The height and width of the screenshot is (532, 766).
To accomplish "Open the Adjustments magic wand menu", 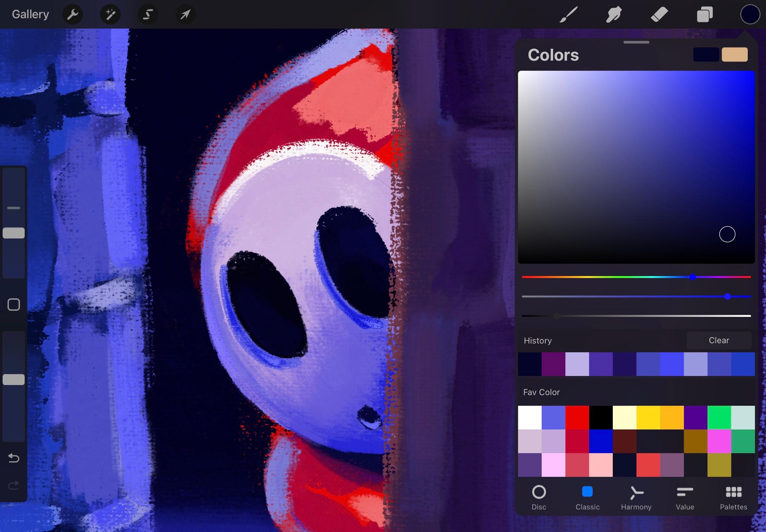I will [x=110, y=15].
